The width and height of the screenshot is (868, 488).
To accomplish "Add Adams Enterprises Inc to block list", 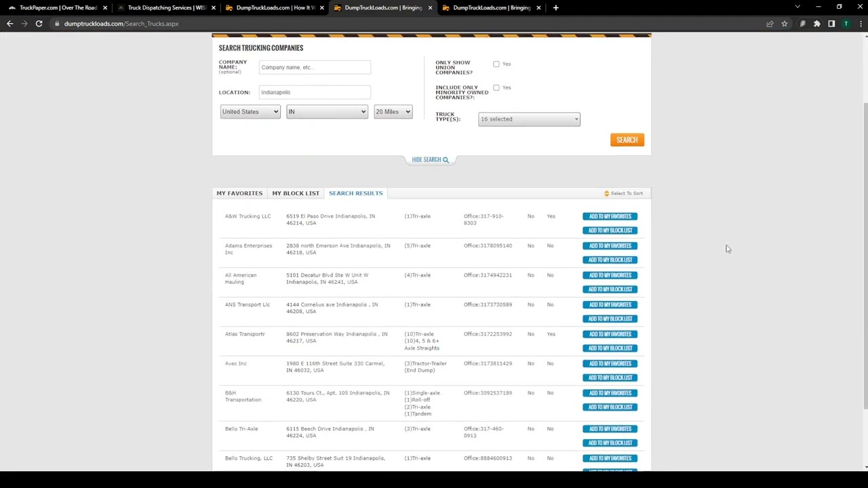I will click(x=610, y=260).
